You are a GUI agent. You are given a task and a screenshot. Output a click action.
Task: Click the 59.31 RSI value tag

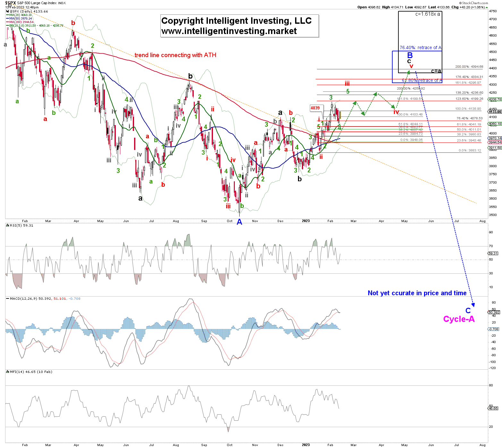pyautogui.click(x=493, y=254)
